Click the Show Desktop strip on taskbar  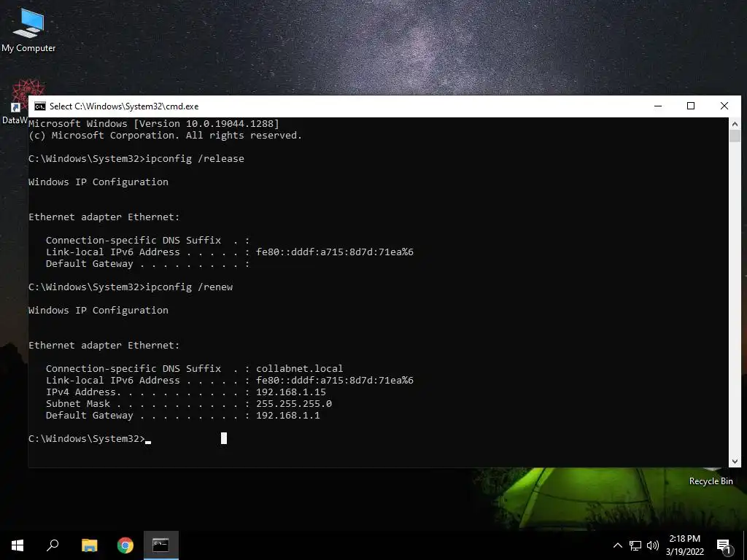pos(745,545)
